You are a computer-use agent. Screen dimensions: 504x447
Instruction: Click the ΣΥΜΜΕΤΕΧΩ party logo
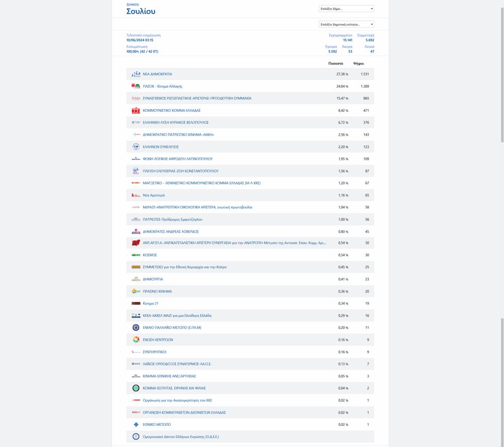136,267
